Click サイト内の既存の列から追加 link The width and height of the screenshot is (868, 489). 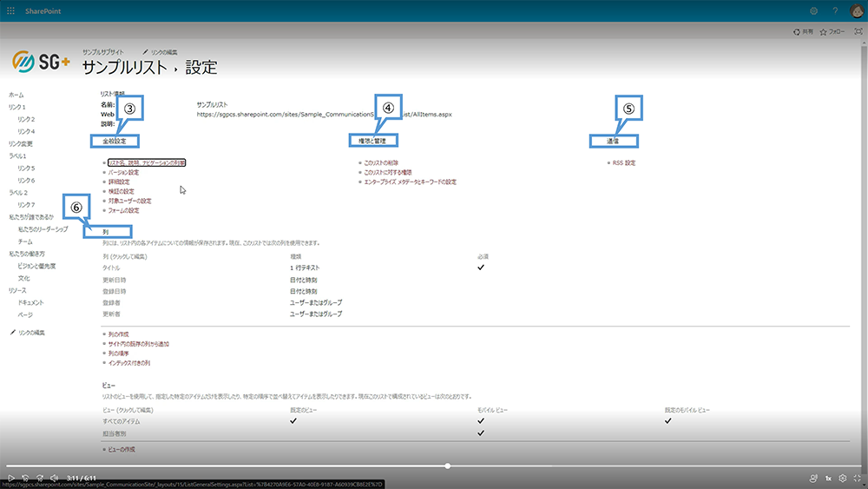[138, 344]
